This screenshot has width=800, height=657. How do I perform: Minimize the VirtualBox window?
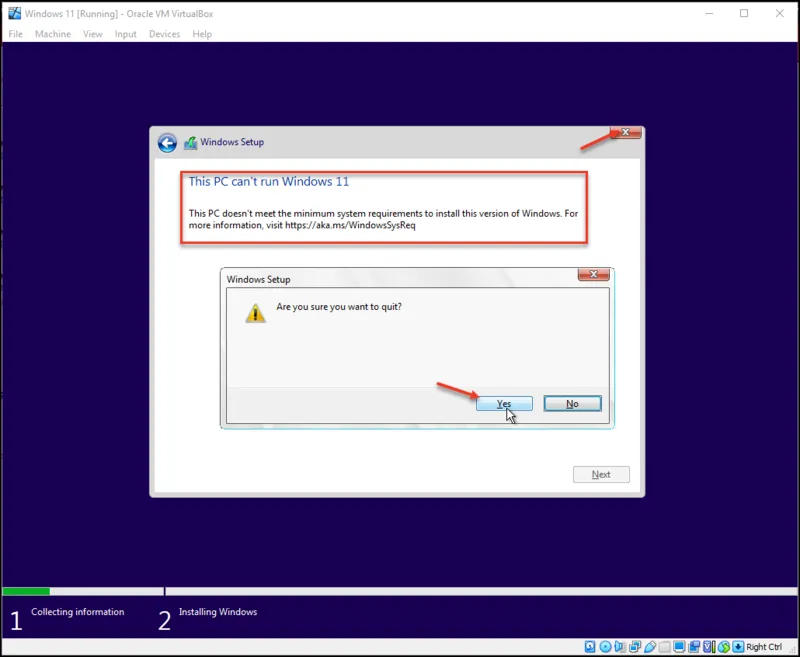pyautogui.click(x=709, y=14)
